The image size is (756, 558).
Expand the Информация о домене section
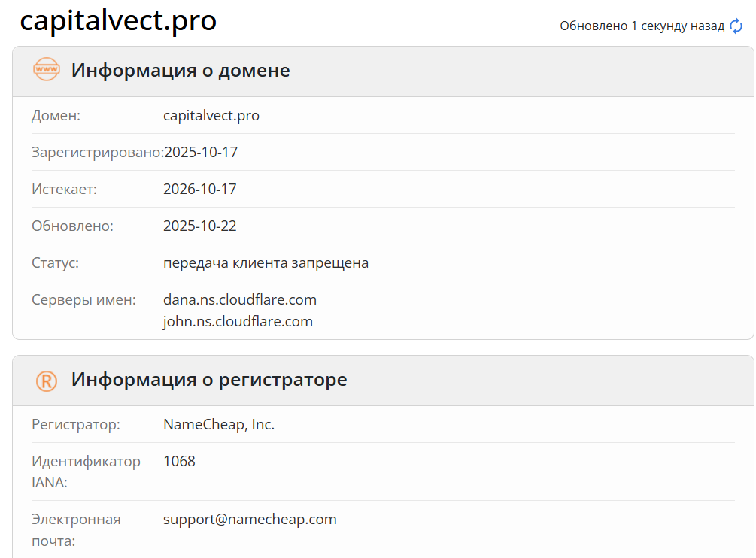pos(179,70)
